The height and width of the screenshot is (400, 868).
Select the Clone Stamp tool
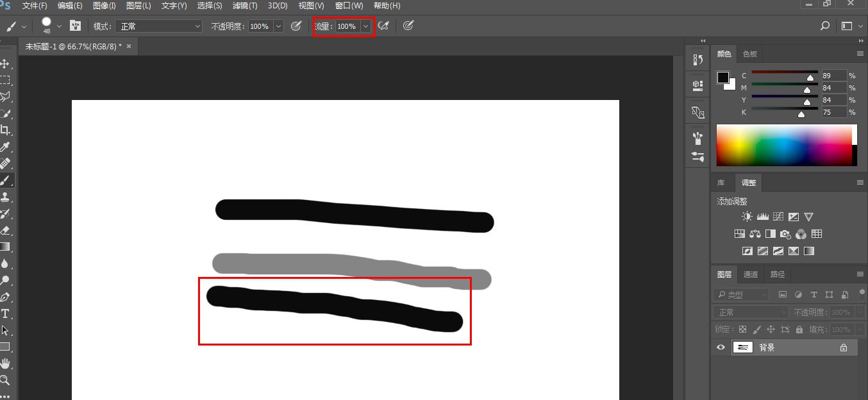[5, 197]
